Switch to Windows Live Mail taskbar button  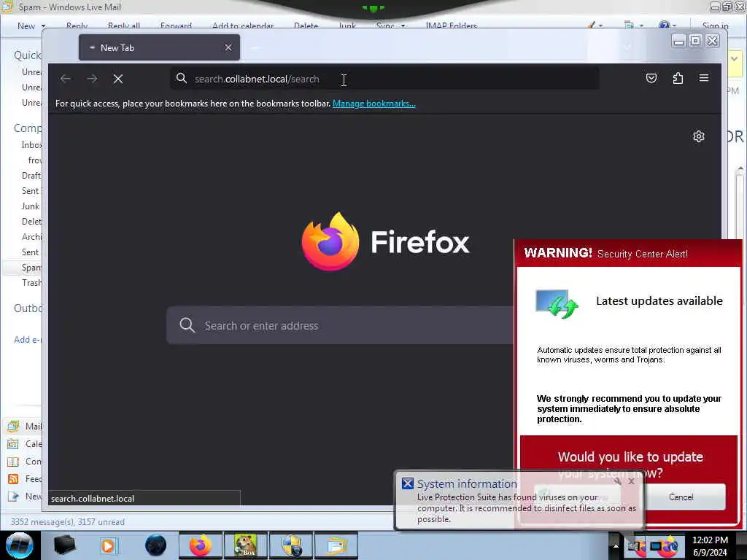pos(336,545)
